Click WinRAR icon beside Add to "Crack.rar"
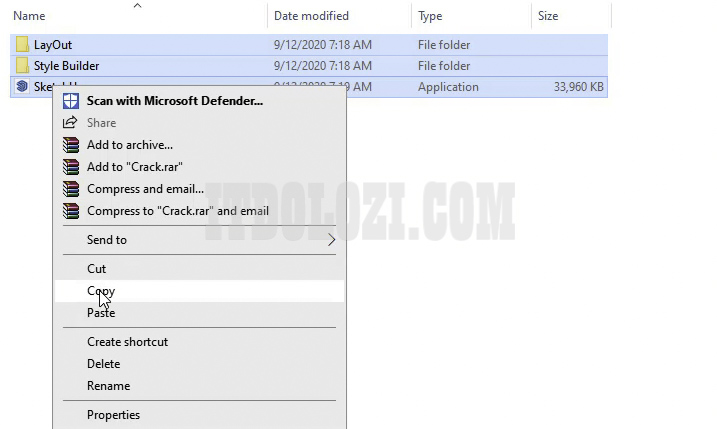 tap(71, 167)
